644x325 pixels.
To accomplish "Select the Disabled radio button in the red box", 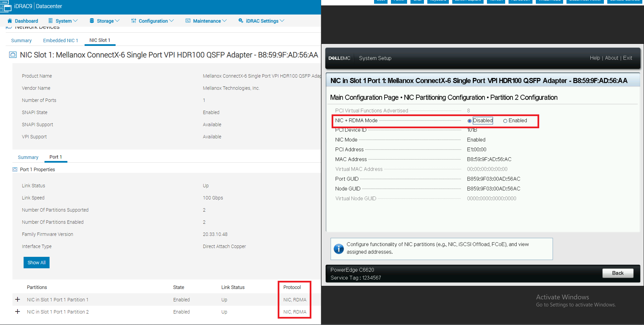I will 469,120.
